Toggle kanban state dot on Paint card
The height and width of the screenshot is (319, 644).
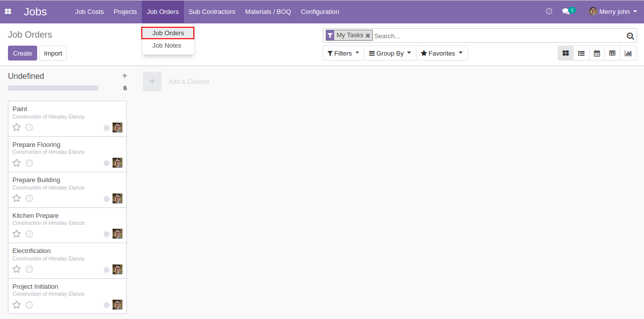[107, 128]
